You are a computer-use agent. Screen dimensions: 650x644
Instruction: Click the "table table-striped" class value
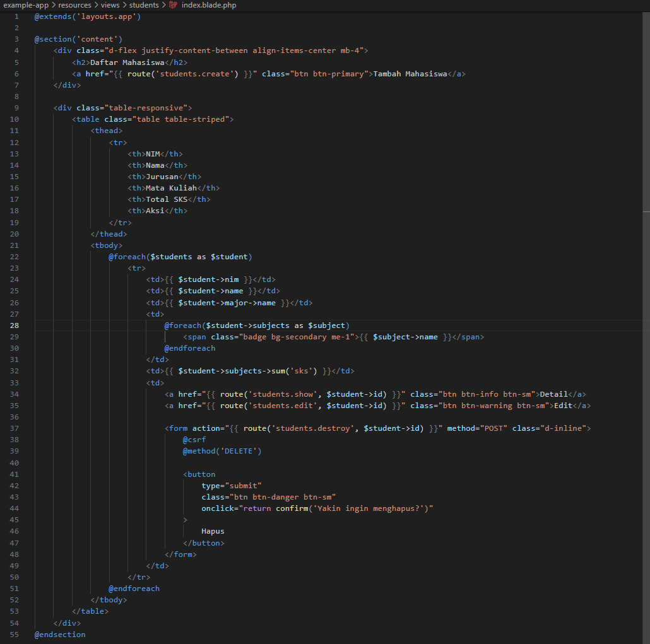pyautogui.click(x=180, y=119)
